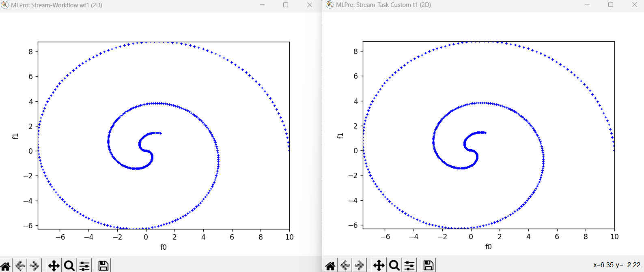Click title text 'MLPro: Stream-Workflow wf1 (2D)'
This screenshot has width=644, height=272.
click(x=56, y=5)
